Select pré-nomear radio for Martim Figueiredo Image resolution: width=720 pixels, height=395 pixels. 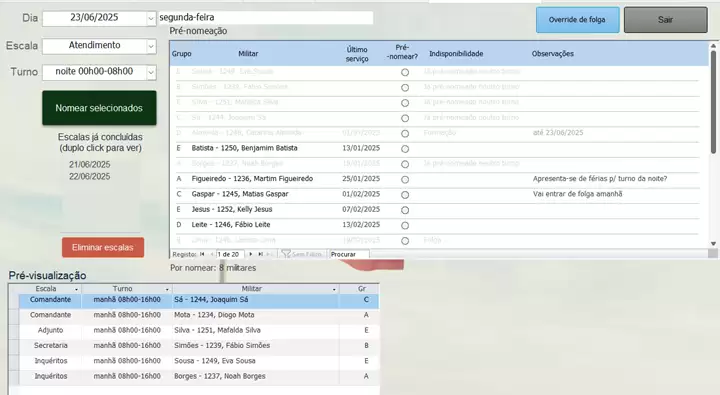(405, 180)
